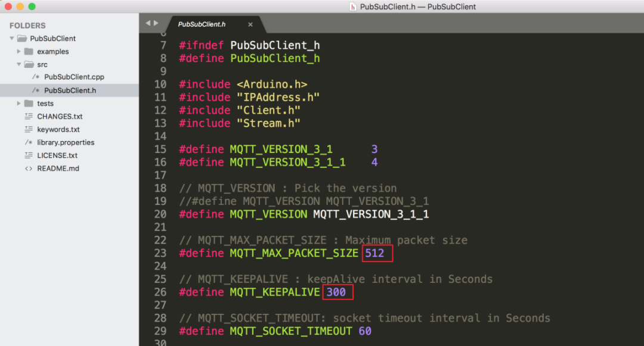
Task: Click MQTT_VERSION_3_1_1 value on line 20
Action: [371, 214]
